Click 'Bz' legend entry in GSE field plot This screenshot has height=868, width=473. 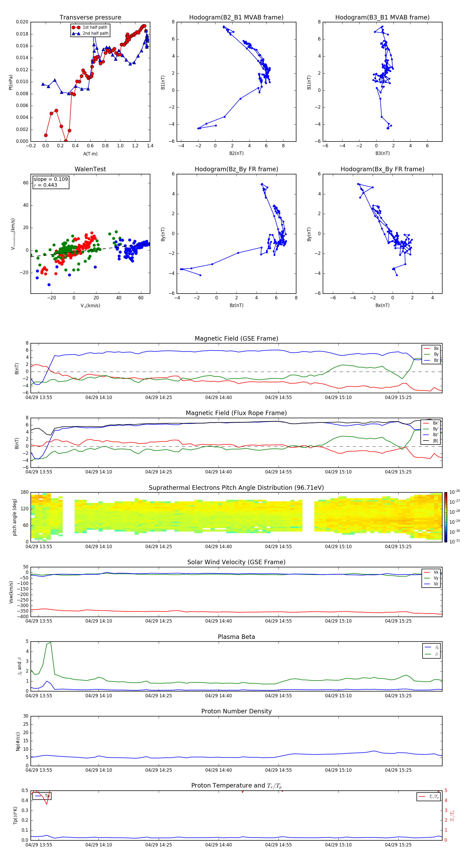[431, 360]
